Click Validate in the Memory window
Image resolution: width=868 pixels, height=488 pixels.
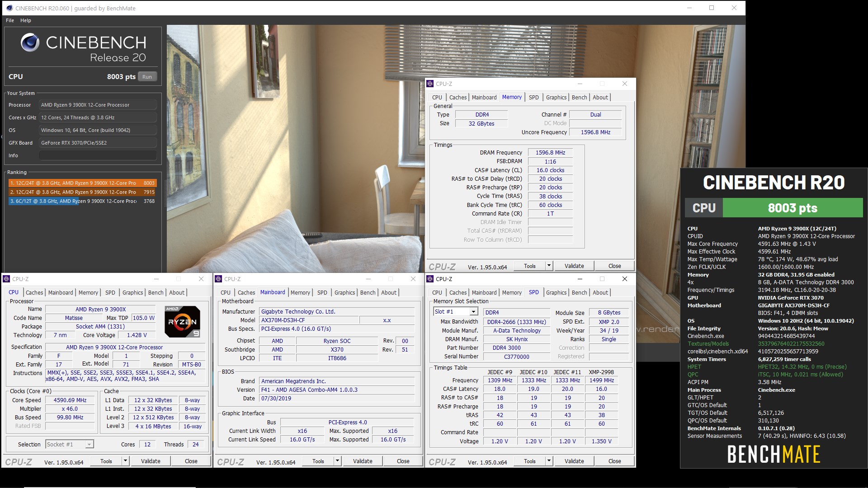[574, 266]
